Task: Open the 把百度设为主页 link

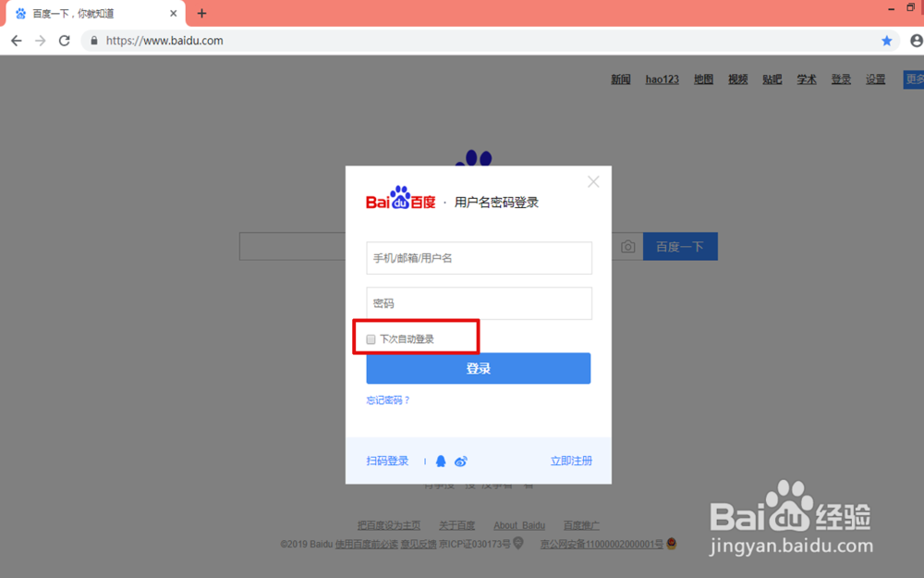Action: coord(389,525)
